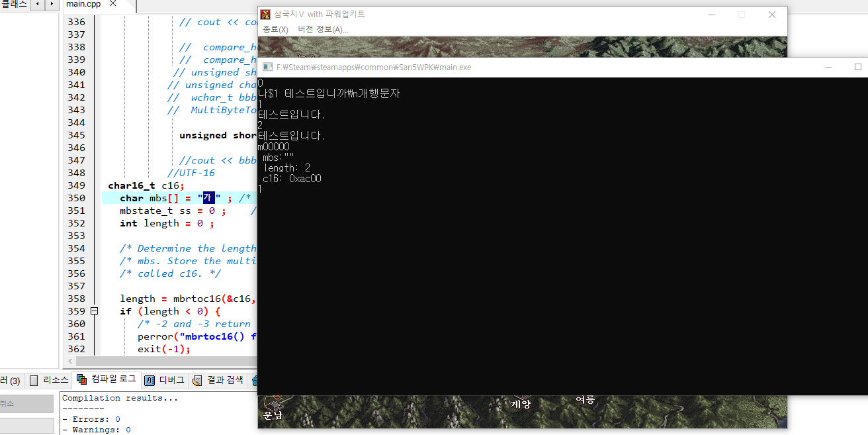This screenshot has width=868, height=435.
Task: Open the main.cpp editor tab
Action: 83,5
